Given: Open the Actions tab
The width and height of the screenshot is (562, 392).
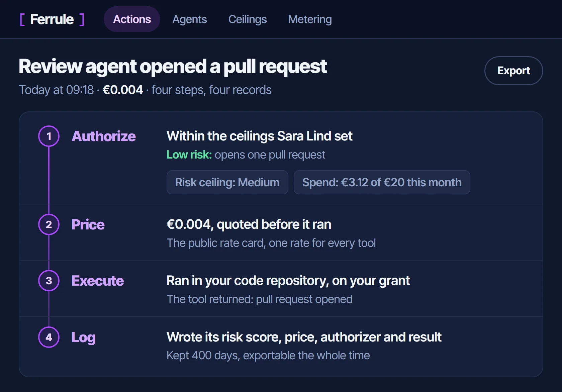Looking at the screenshot, I should point(132,19).
